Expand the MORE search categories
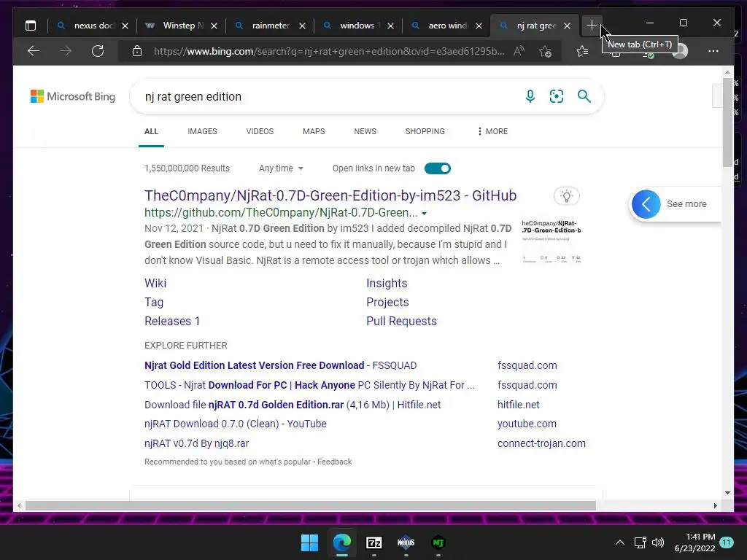Viewport: 747px width, 560px height. point(492,131)
